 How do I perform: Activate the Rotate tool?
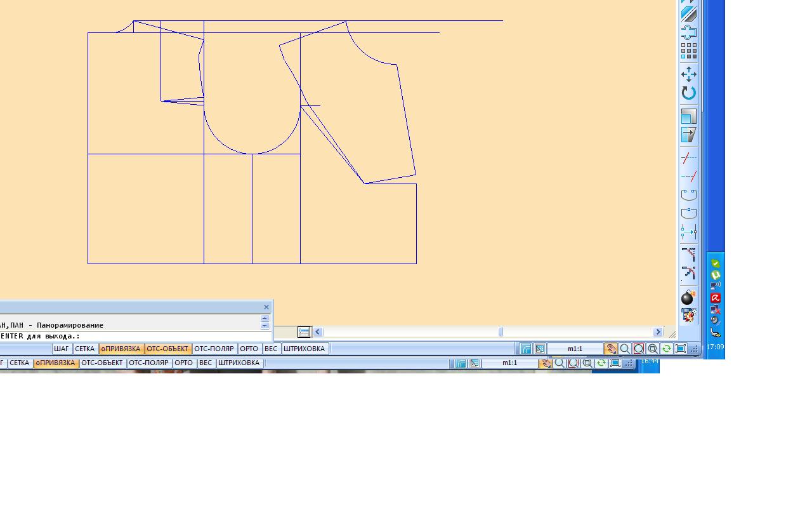pos(688,93)
